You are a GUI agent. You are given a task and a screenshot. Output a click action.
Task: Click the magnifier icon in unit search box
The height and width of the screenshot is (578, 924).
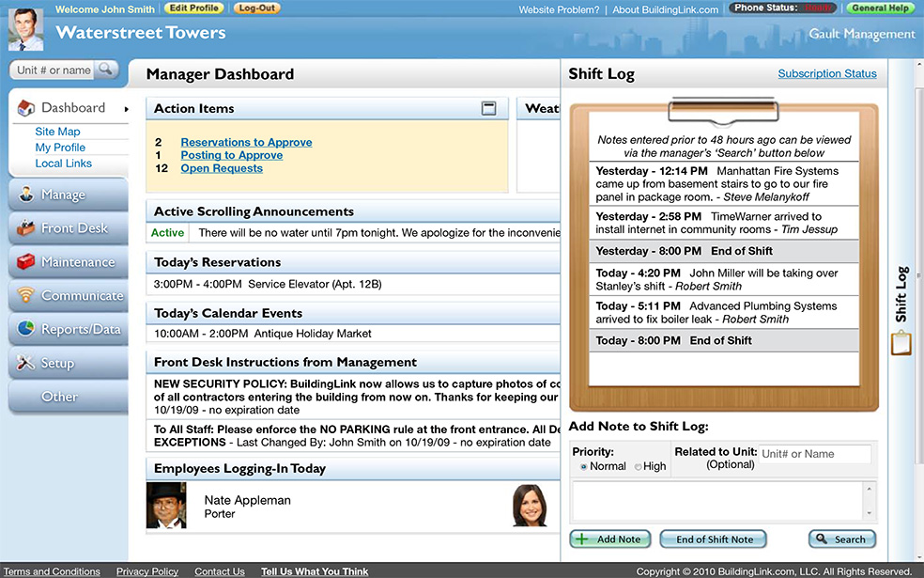point(105,69)
